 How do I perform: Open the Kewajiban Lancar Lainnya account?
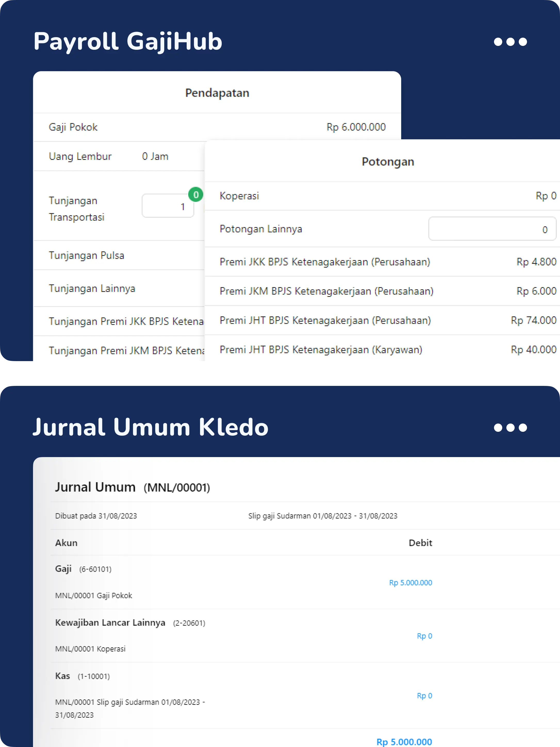point(110,622)
